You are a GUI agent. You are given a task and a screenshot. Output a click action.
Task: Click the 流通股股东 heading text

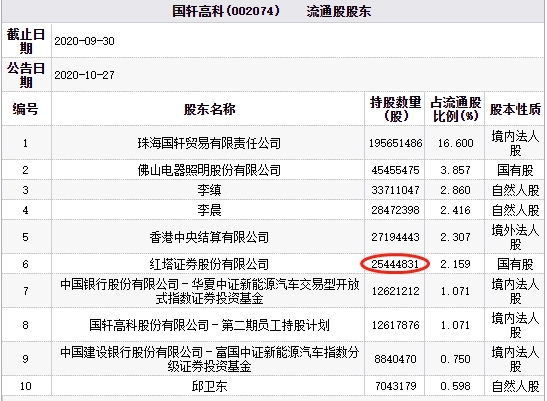[x=339, y=12]
